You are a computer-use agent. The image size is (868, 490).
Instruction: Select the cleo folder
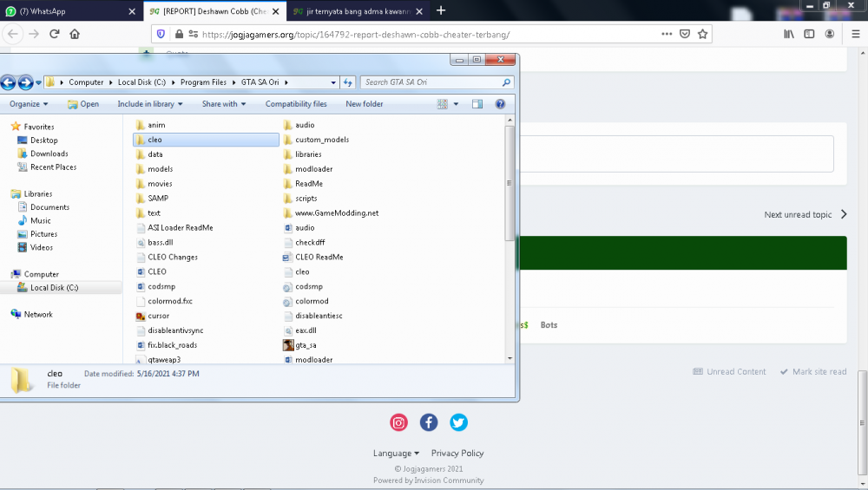click(206, 140)
